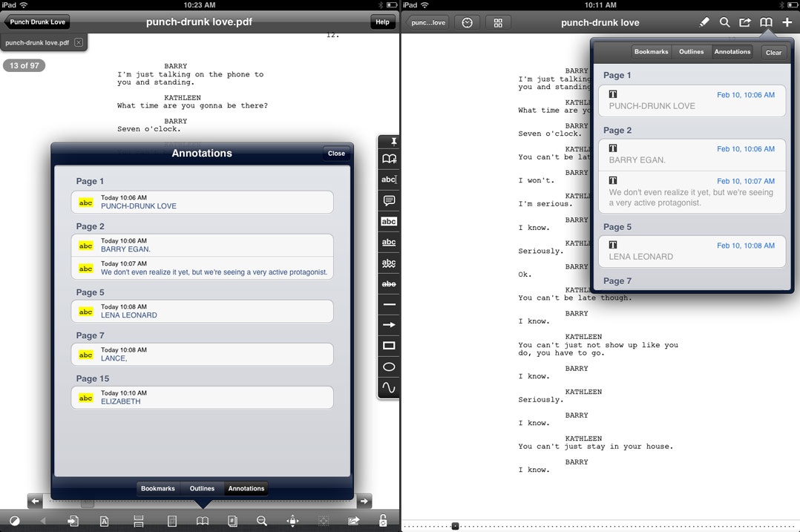Pin the annotation toolbar with the pushpin icon

click(393, 141)
